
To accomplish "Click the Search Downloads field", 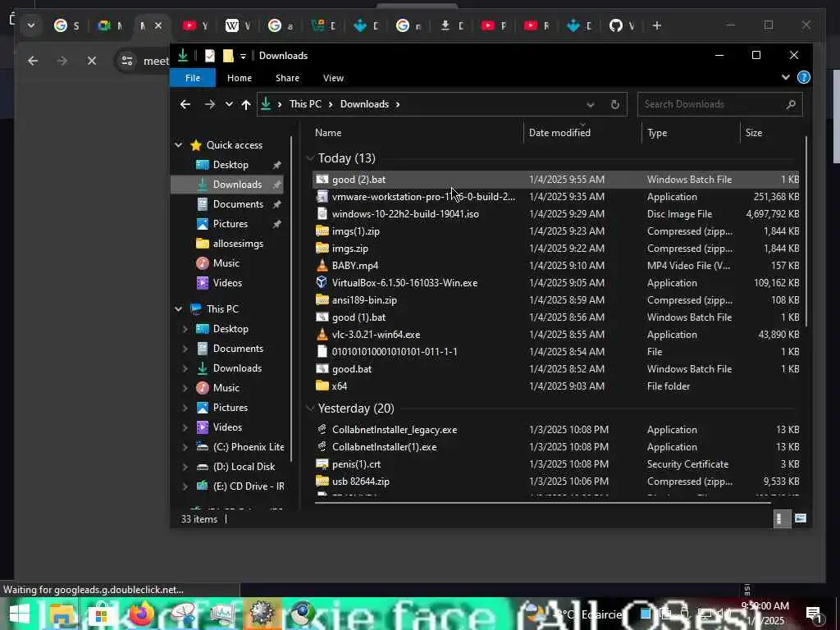I will click(719, 104).
